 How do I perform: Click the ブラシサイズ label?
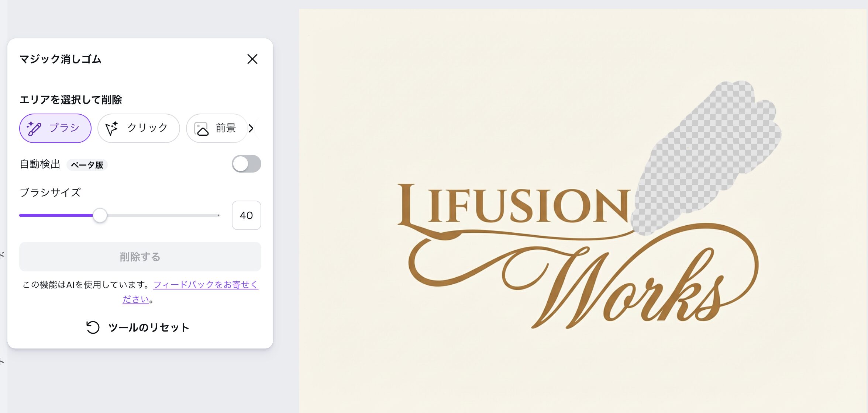pos(50,192)
